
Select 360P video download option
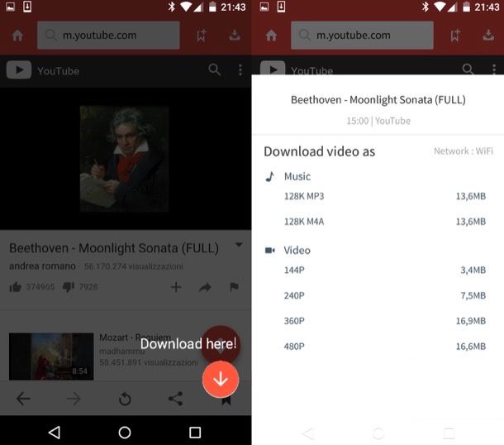[x=385, y=321]
